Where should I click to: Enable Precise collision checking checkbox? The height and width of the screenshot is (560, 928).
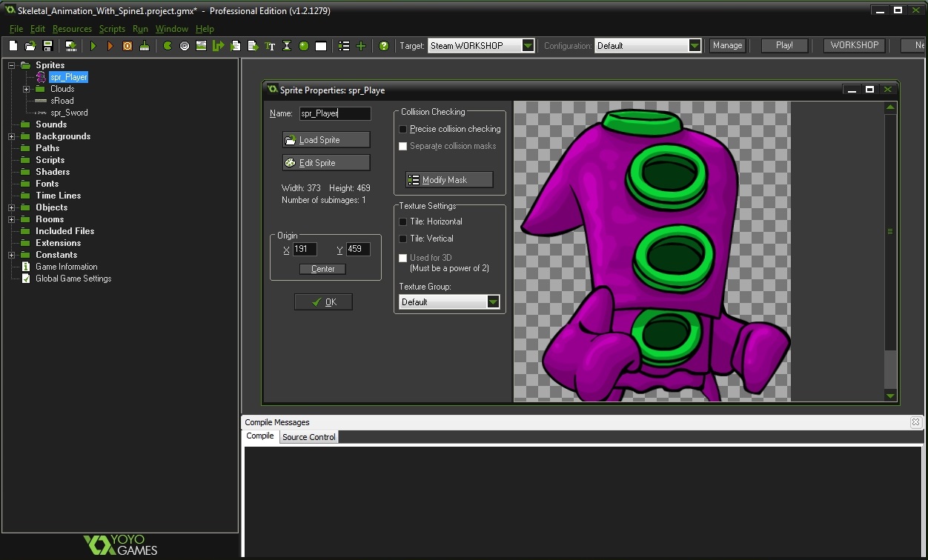403,129
